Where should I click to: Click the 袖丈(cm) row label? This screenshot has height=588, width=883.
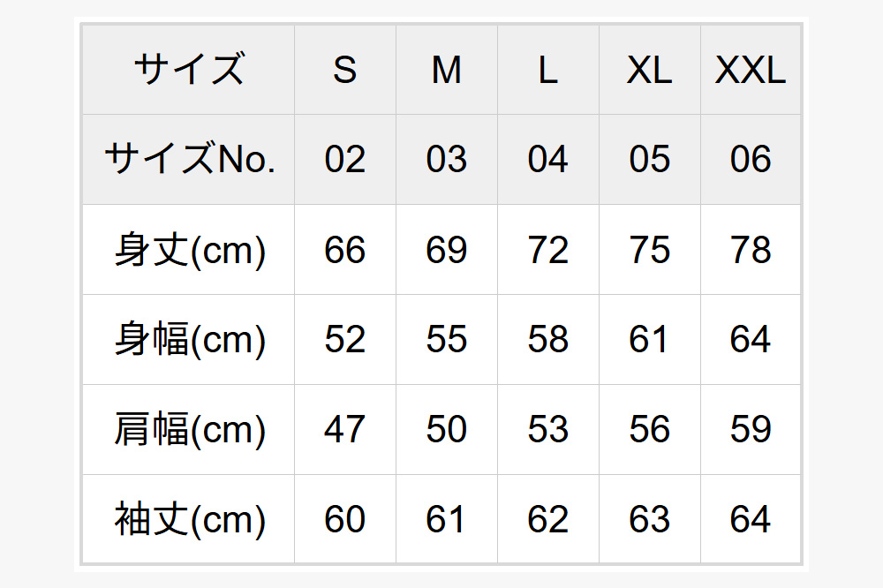(x=188, y=520)
